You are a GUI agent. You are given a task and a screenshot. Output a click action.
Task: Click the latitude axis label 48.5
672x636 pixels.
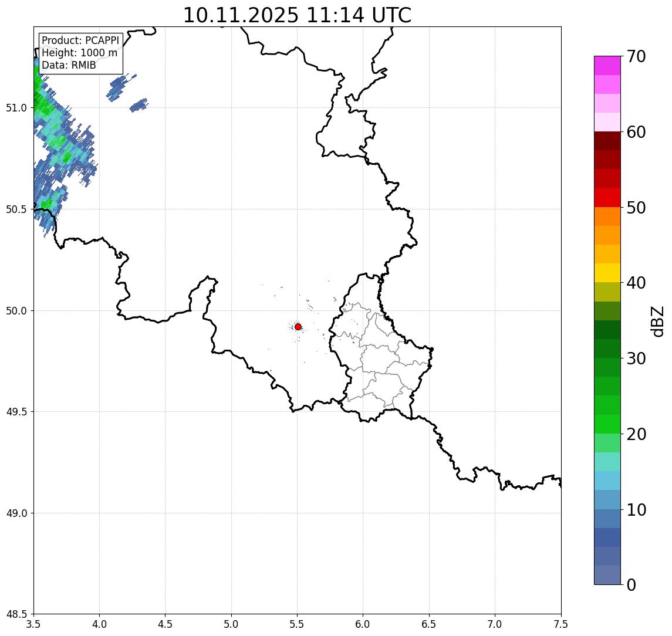[16, 614]
